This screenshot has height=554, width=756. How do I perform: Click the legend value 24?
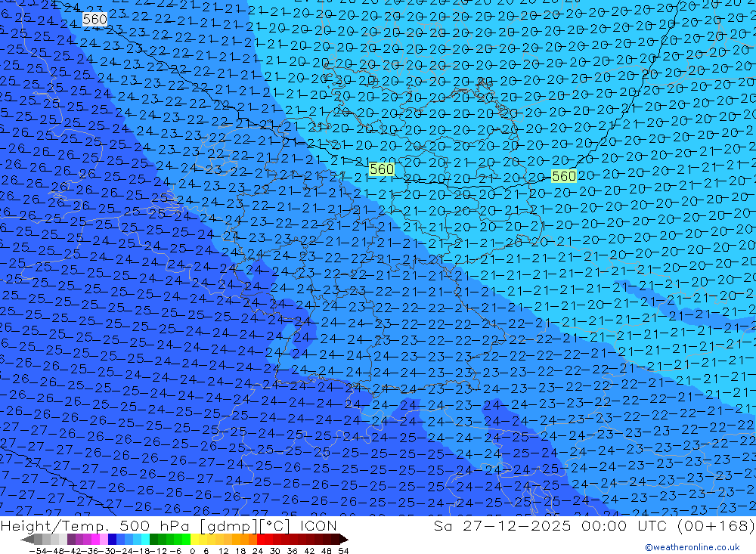[x=258, y=551]
